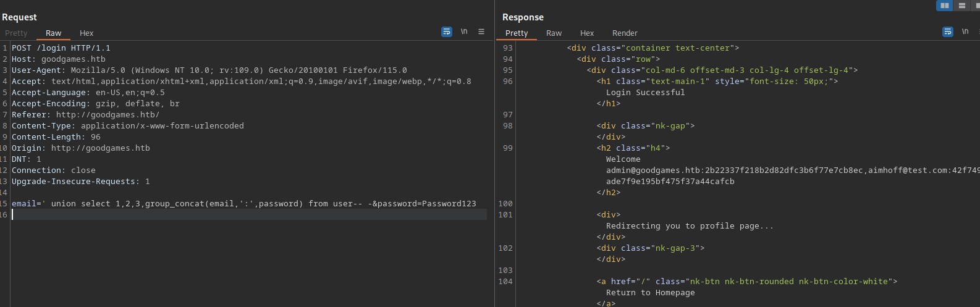Click the 'Connection: close' header
This screenshot has width=980, height=307.
coord(54,170)
